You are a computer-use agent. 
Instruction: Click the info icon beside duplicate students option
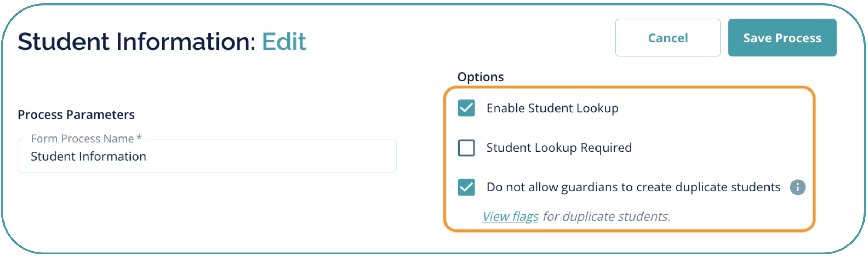pyautogui.click(x=797, y=187)
